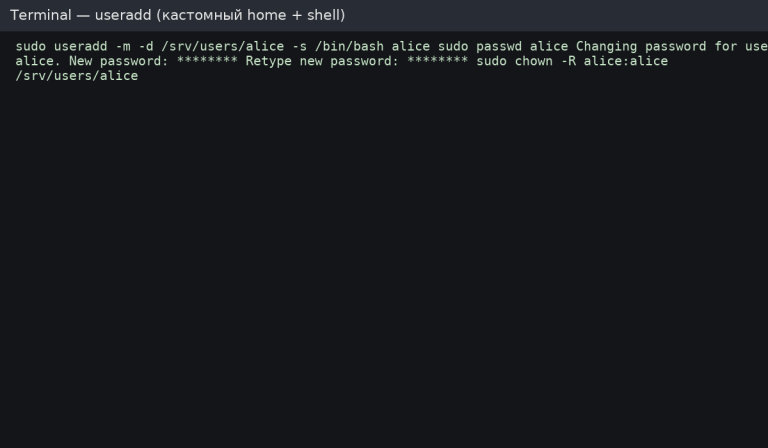This screenshot has width=768, height=448.
Task: Click the "/srv/users/alice" path on the last line
Action: coord(77,76)
